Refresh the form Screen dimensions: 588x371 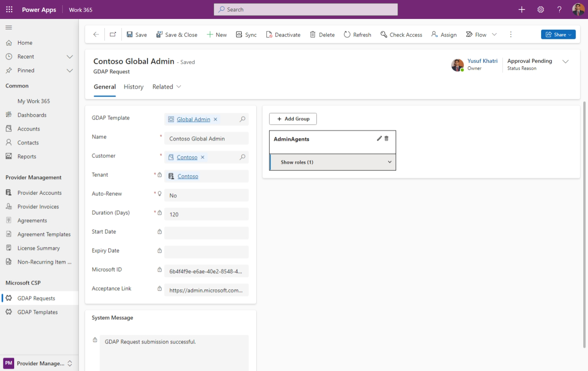coord(358,34)
